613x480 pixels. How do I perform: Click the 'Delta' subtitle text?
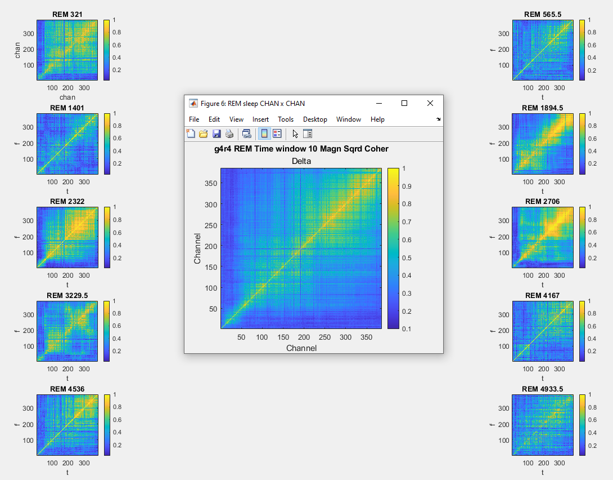(301, 161)
